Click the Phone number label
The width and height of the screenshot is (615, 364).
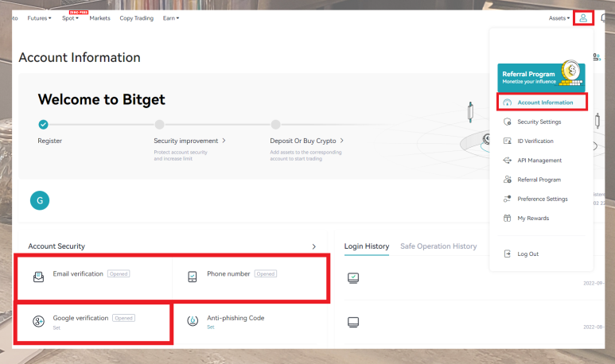(x=228, y=274)
